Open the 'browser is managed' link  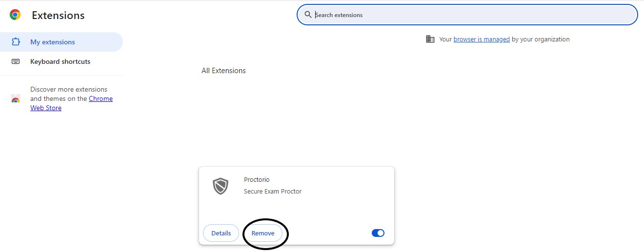(482, 39)
